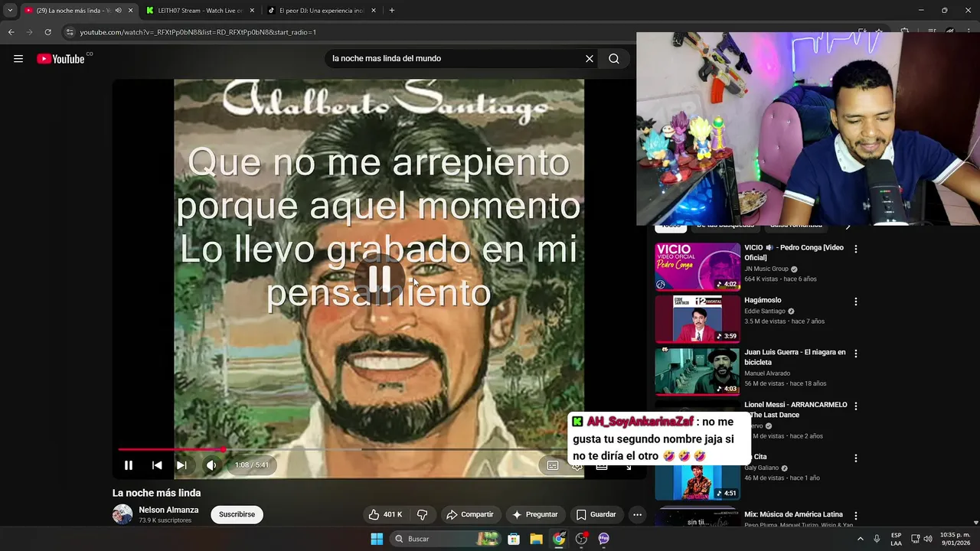The image size is (980, 551).
Task: Open a new browser tab
Action: (392, 11)
